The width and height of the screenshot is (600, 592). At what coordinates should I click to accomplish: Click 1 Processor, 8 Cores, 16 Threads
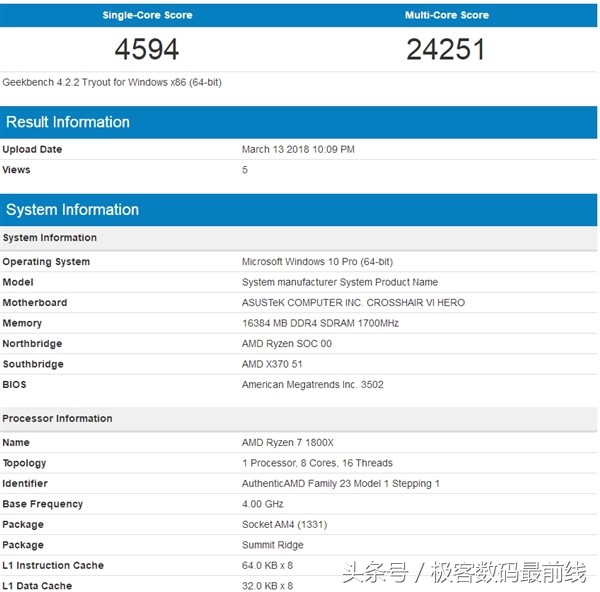317,463
